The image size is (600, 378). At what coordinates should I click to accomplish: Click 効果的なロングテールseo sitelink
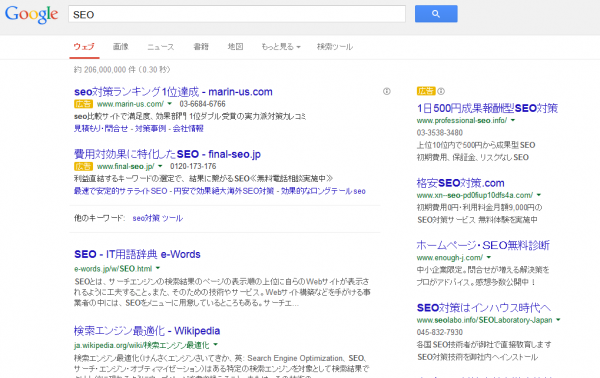click(x=323, y=191)
